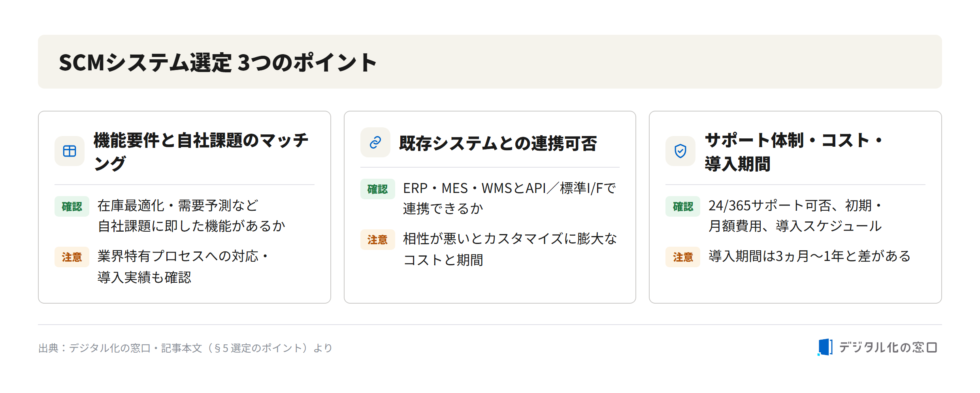
Task: Click the green 確認 badge in first card
Action: (72, 206)
